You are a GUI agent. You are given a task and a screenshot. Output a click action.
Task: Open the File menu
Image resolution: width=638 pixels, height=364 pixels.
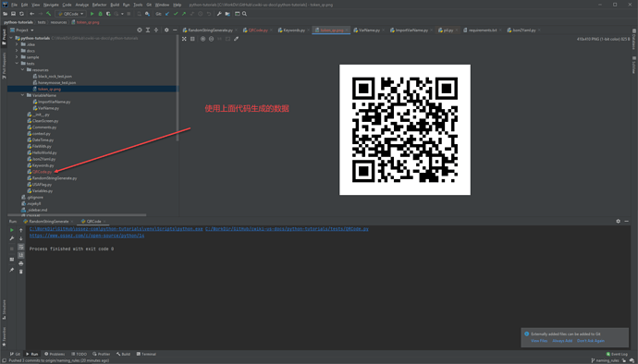click(14, 5)
